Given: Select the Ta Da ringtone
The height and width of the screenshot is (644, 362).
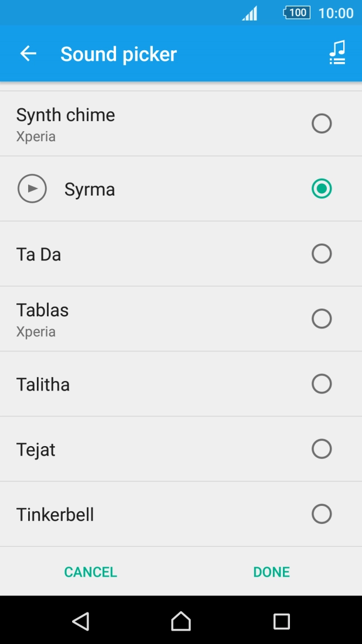Looking at the screenshot, I should click(x=322, y=254).
